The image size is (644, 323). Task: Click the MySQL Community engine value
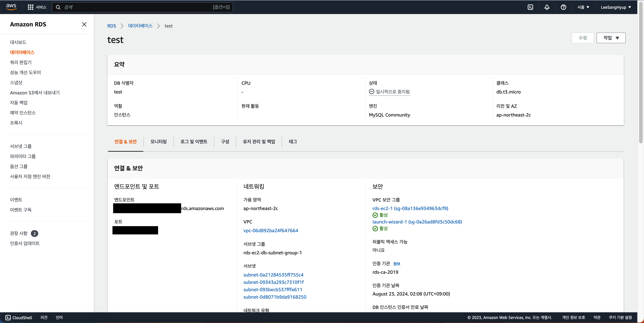point(389,115)
